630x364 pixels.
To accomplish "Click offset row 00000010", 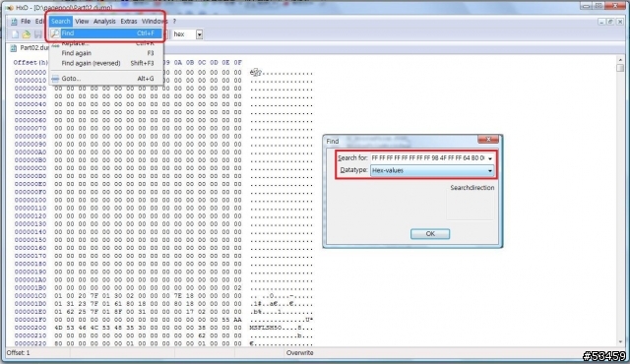I will pyautogui.click(x=31, y=81).
